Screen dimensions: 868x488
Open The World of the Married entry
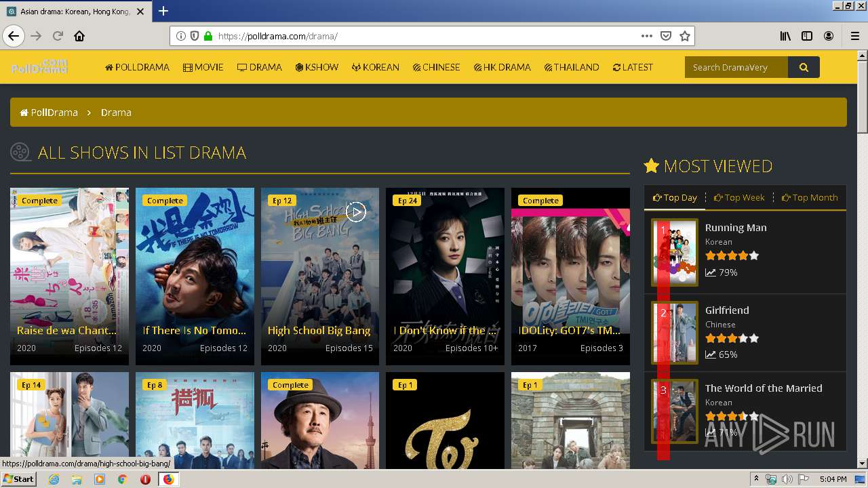pos(764,388)
